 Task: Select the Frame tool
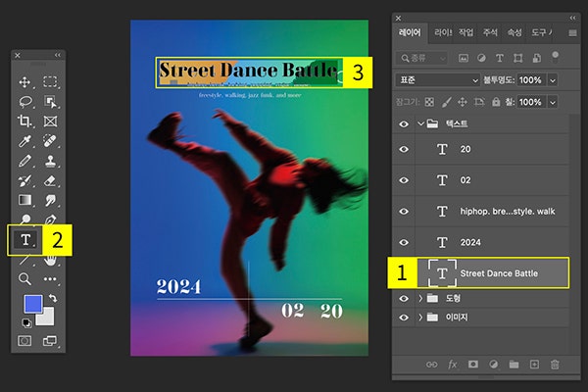coord(50,122)
